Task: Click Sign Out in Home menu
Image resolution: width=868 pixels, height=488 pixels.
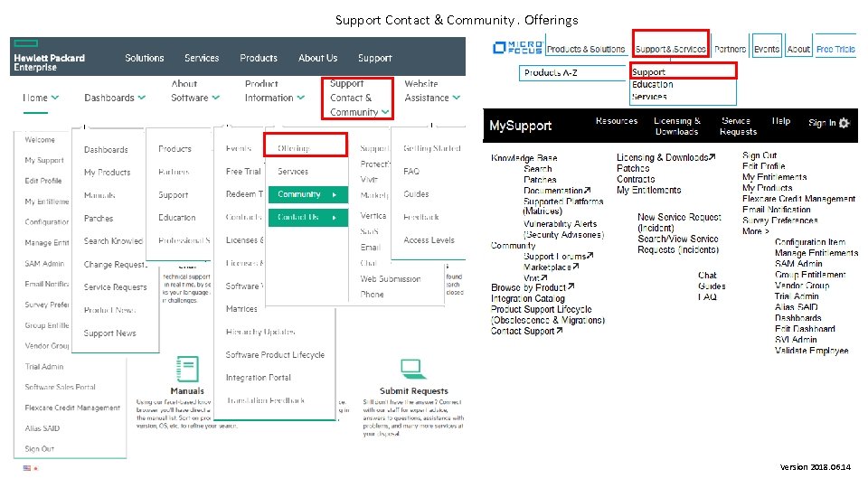Action: click(39, 449)
